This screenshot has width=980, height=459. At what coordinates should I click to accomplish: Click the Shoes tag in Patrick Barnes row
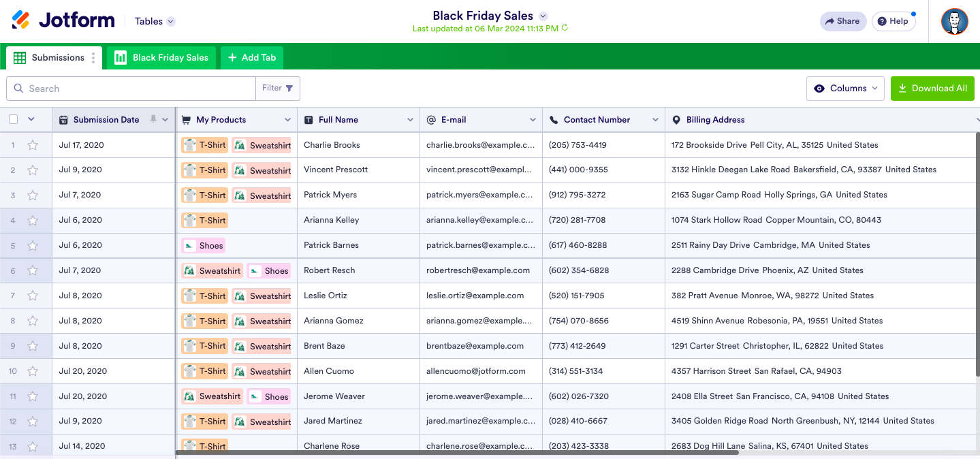coord(204,246)
